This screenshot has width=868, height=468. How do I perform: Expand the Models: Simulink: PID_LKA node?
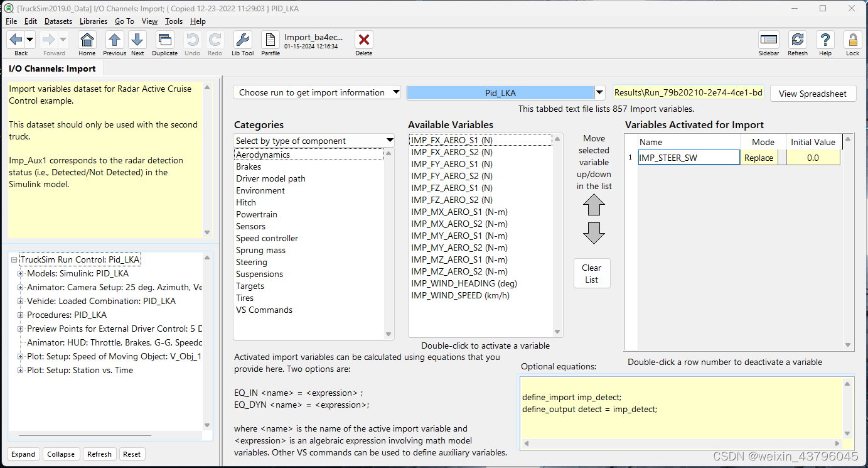pyautogui.click(x=21, y=273)
